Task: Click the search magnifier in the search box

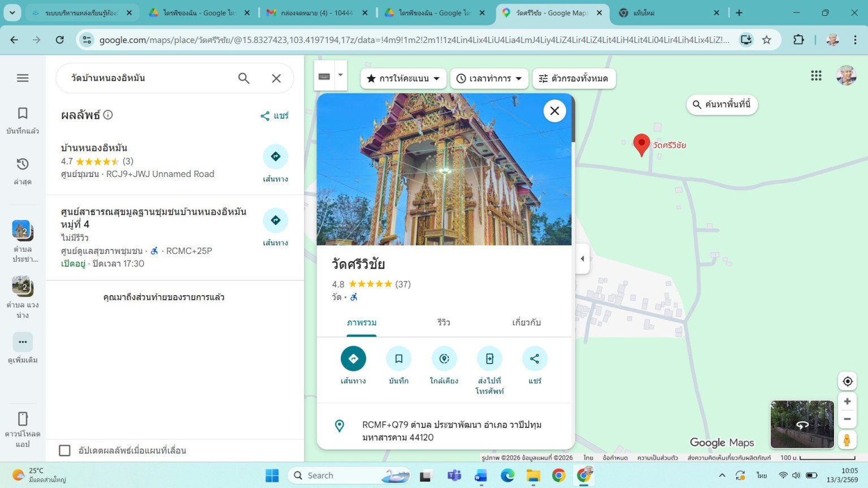Action: coord(244,78)
